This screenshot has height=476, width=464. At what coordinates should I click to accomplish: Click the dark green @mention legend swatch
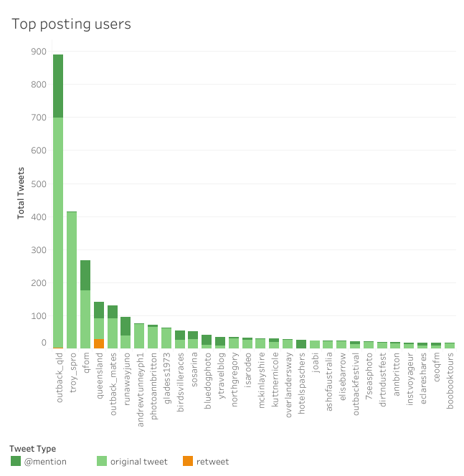[x=16, y=462]
